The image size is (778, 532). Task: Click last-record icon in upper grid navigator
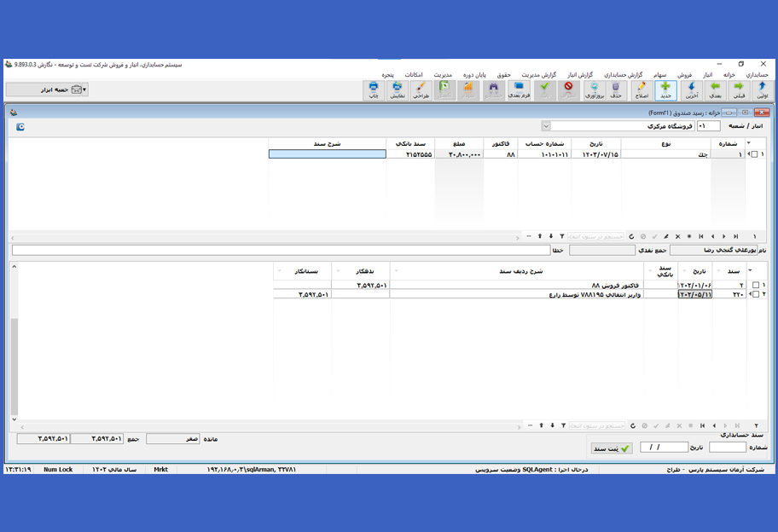[x=736, y=236]
